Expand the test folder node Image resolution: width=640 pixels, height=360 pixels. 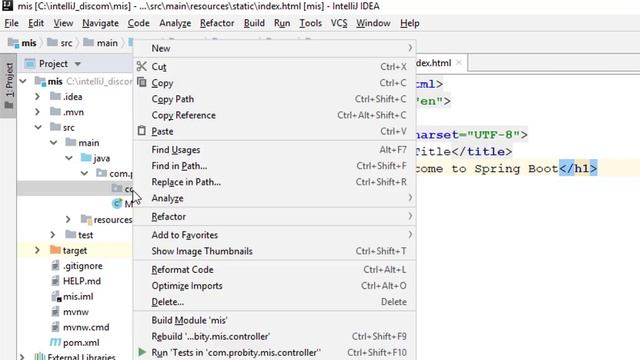tap(53, 234)
